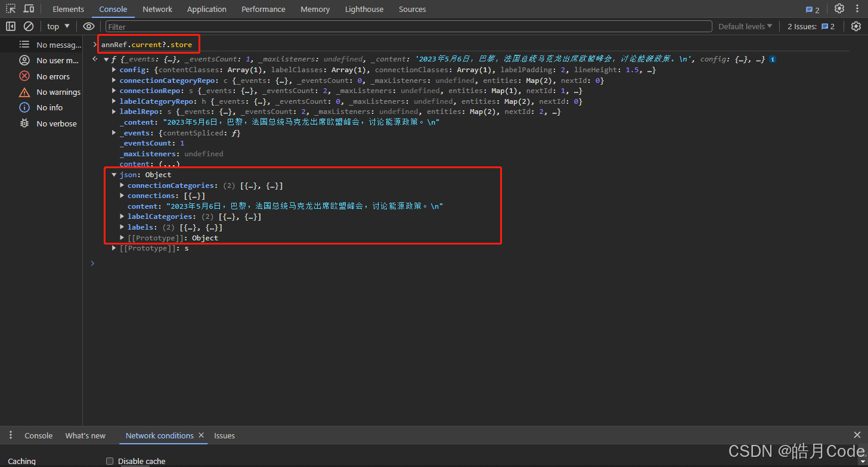This screenshot has height=467, width=868.
Task: Select the top Console tab
Action: (x=113, y=9)
